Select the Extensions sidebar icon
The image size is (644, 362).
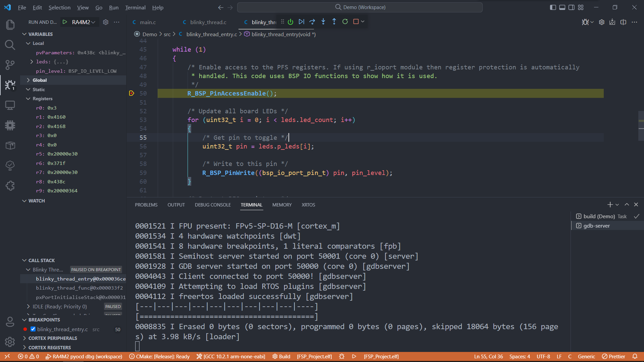pos(10,185)
